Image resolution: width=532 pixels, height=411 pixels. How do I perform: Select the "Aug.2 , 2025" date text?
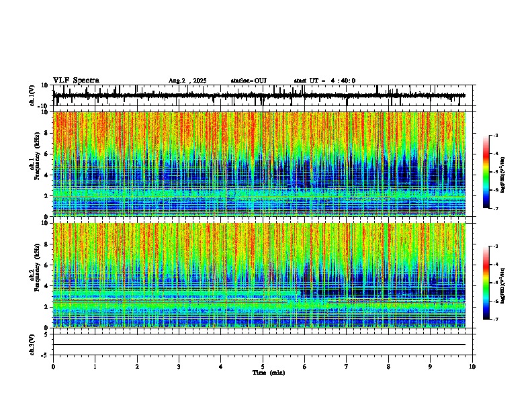187,81
